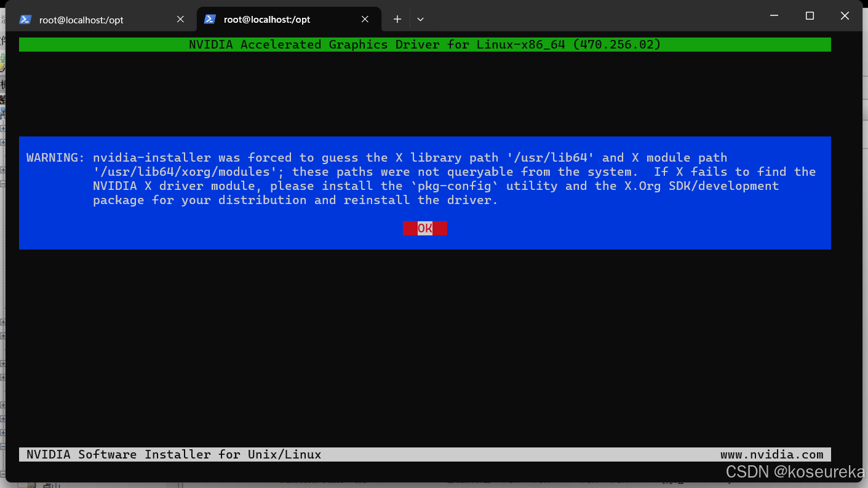
Task: Open the new-tab profile dropdown arrow
Action: click(x=420, y=20)
